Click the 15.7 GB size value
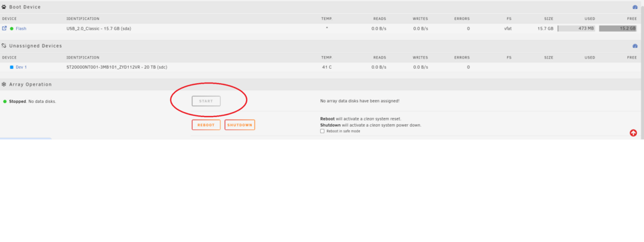 pyautogui.click(x=545, y=29)
